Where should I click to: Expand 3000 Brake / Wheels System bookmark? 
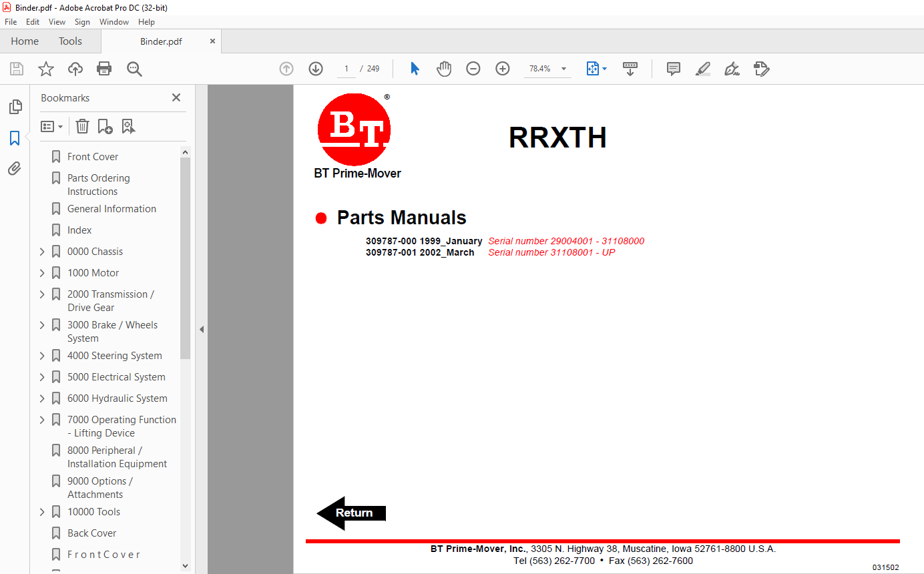coord(42,325)
